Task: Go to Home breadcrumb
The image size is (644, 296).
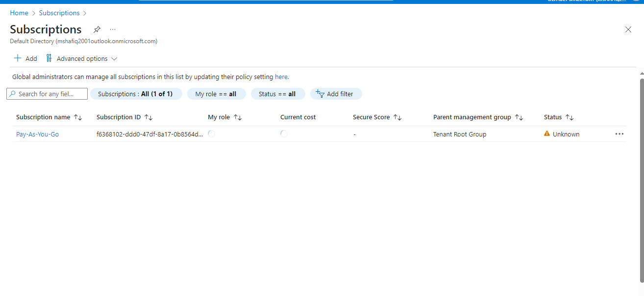Action: coord(19,13)
